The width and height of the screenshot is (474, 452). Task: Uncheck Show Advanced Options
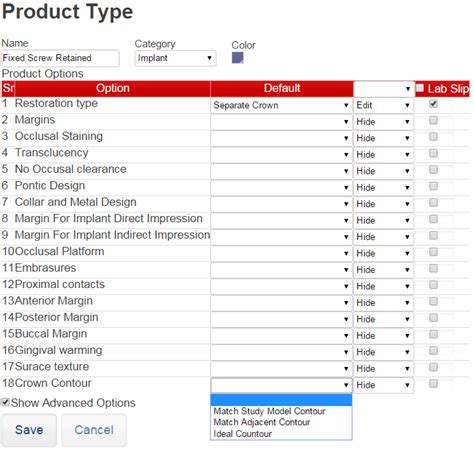(x=5, y=402)
